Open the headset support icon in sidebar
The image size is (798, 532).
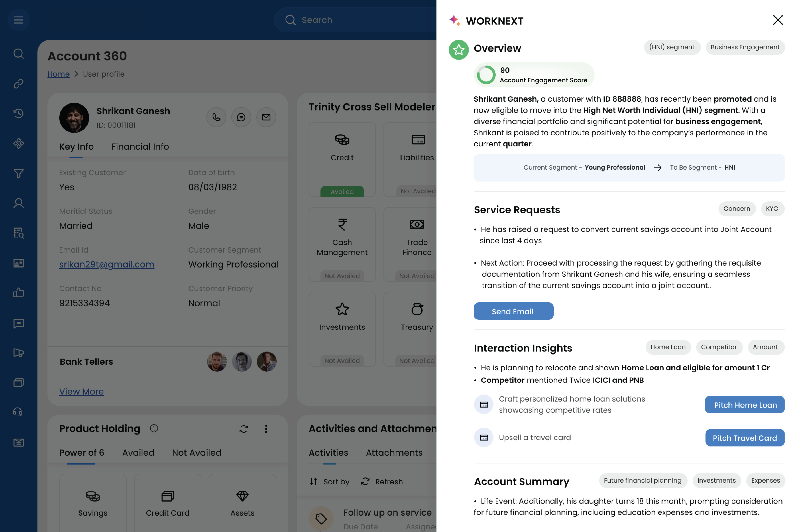point(18,412)
